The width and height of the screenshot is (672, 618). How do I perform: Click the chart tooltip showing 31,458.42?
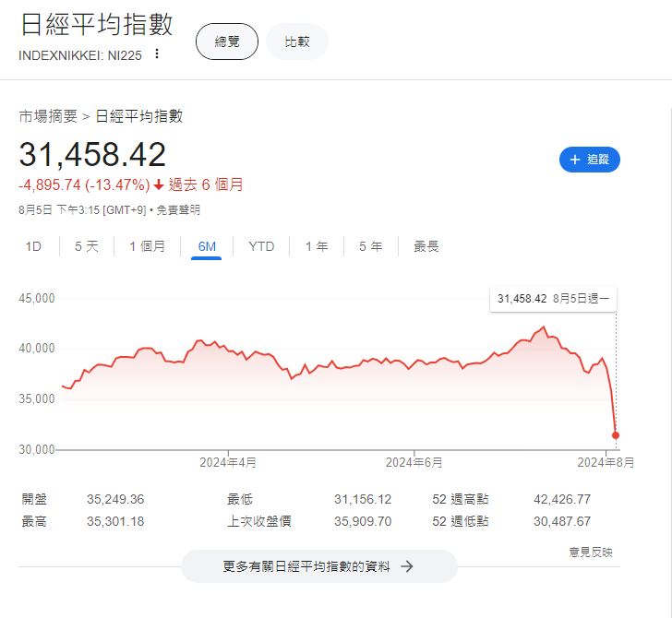click(x=553, y=299)
